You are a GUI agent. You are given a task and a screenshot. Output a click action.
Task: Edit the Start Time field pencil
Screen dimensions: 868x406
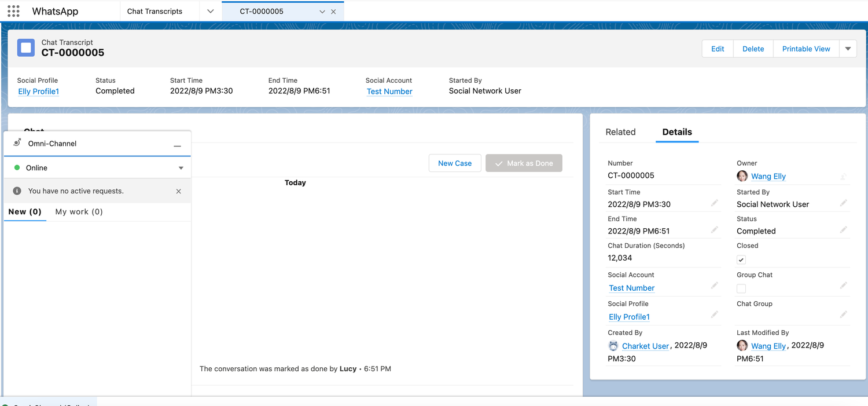click(715, 203)
